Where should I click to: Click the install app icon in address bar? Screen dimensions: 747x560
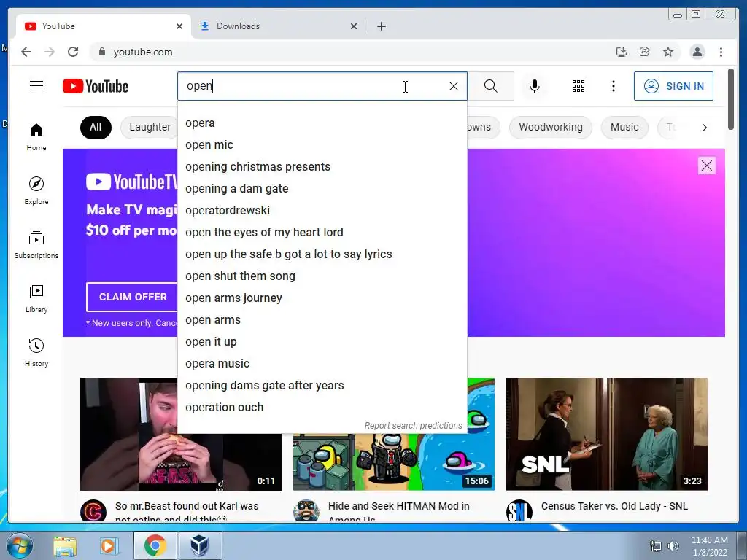point(621,52)
